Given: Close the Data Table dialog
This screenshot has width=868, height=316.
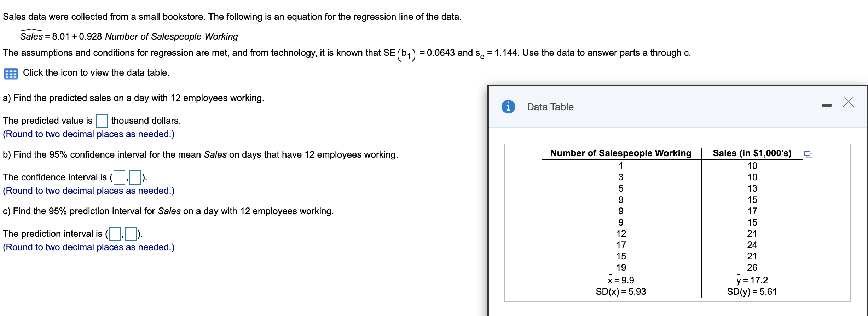Looking at the screenshot, I should point(849,102).
